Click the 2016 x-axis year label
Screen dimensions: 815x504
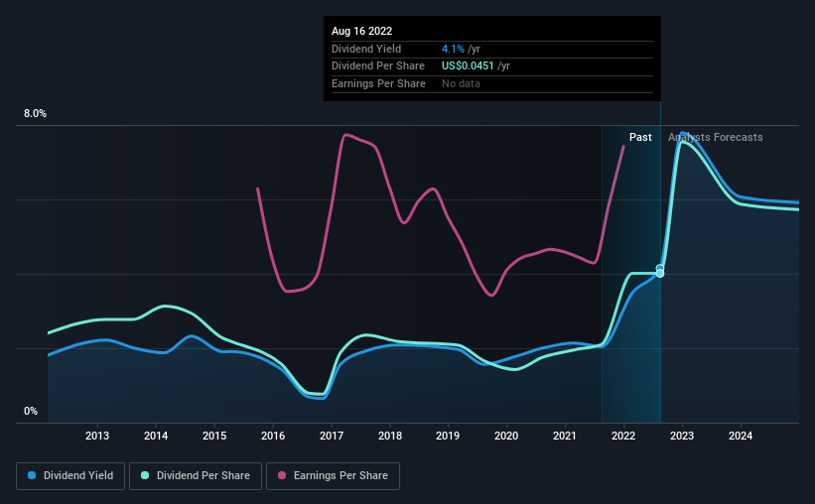click(273, 436)
